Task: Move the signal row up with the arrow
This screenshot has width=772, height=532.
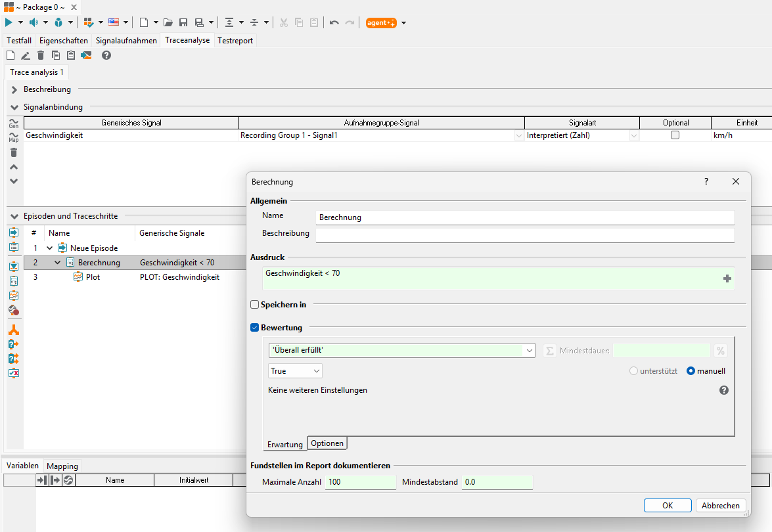Action: (x=14, y=167)
